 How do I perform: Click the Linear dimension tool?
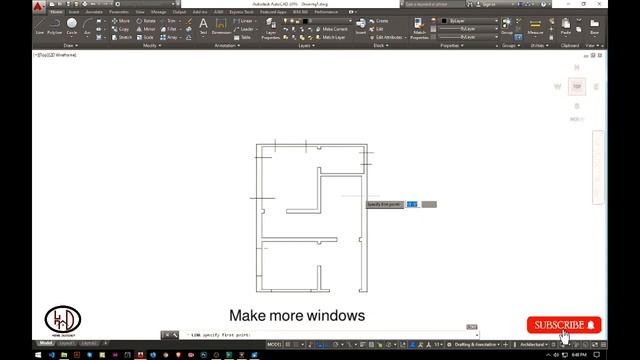click(243, 21)
